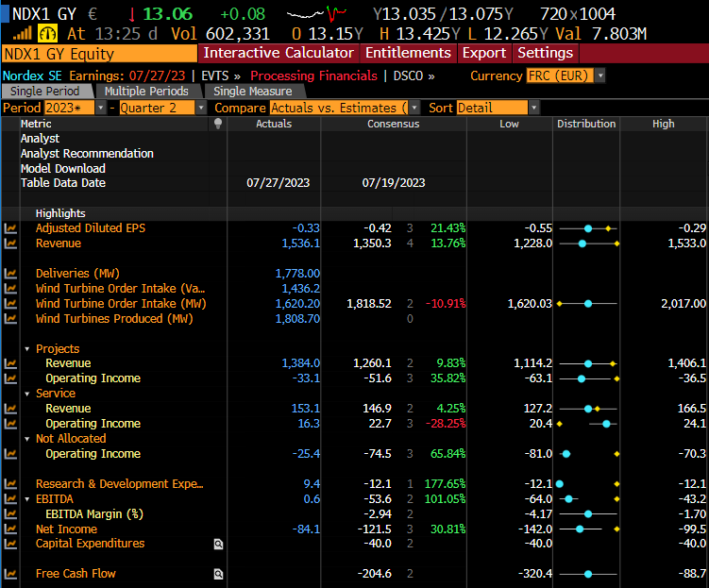709x588 pixels.
Task: Open chart icon for EBITDA row
Action: (x=10, y=499)
